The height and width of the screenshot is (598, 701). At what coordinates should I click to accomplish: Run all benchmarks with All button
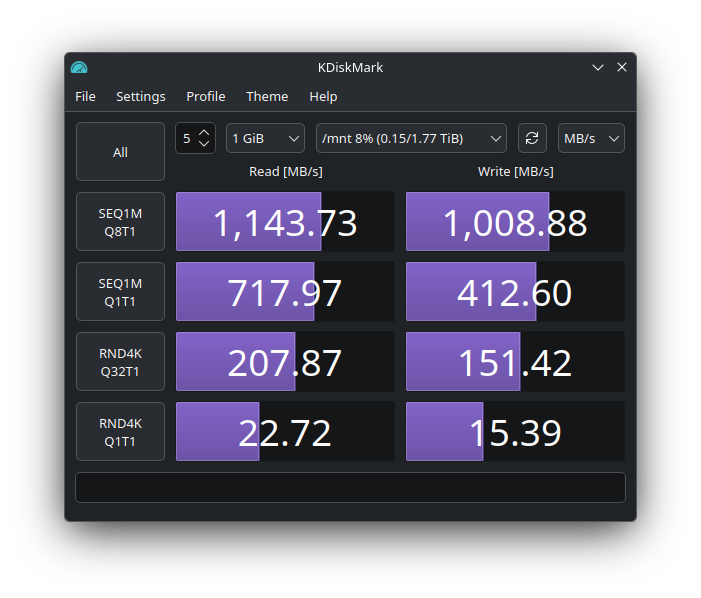coord(120,152)
